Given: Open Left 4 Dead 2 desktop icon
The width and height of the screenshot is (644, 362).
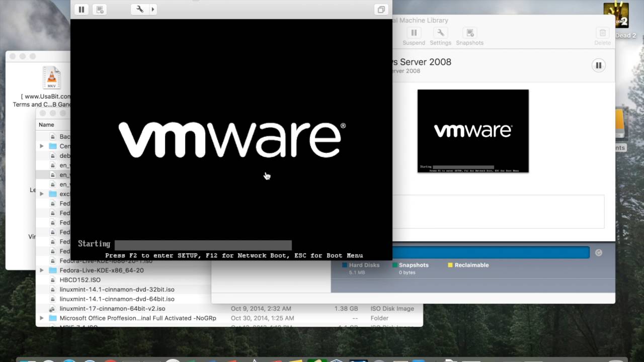Looking at the screenshot, I should [616, 16].
